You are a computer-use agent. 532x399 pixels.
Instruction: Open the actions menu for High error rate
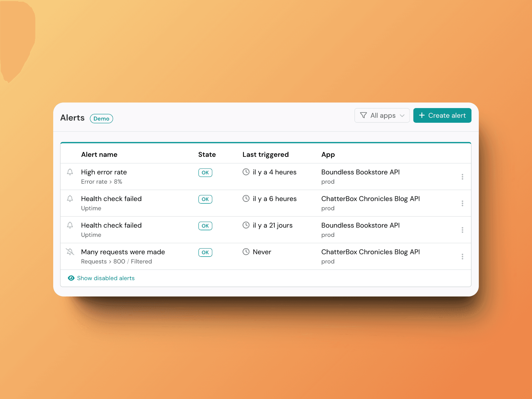coord(462,177)
